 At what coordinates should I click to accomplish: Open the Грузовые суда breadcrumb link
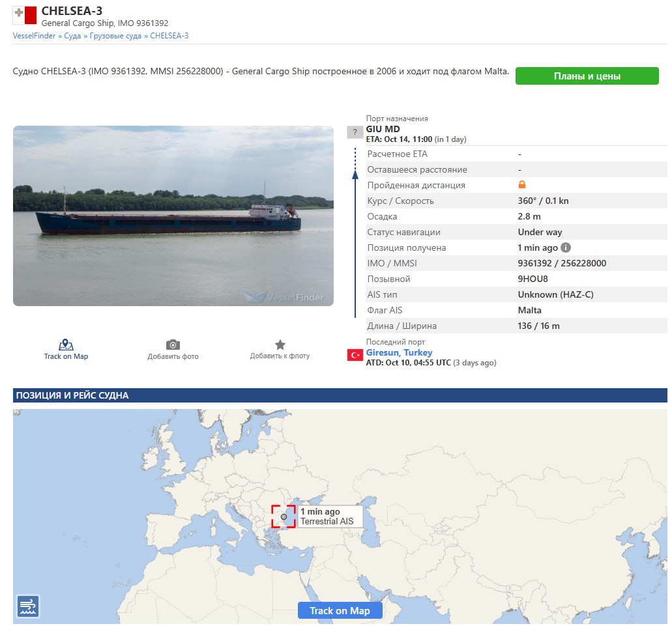click(115, 36)
